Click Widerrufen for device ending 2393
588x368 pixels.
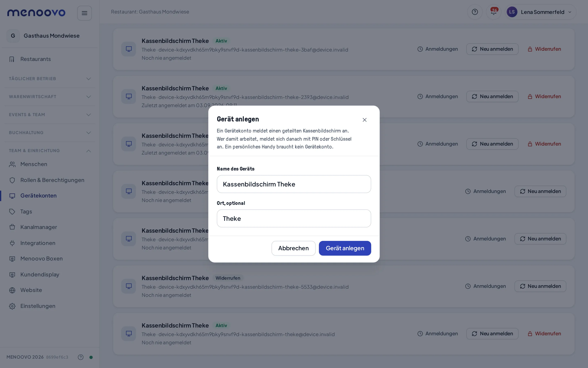tap(545, 97)
